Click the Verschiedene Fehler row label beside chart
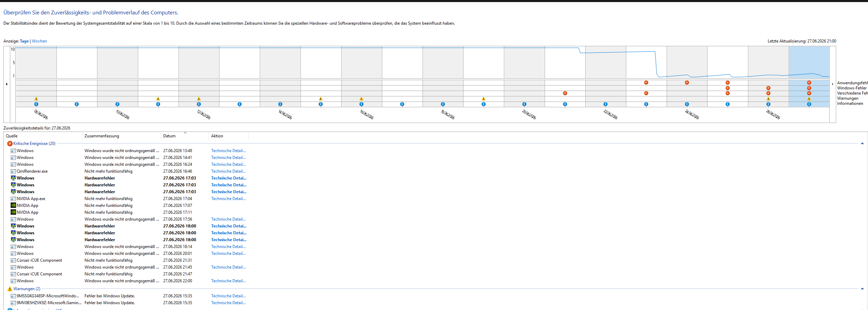The width and height of the screenshot is (868, 310). (x=852, y=93)
